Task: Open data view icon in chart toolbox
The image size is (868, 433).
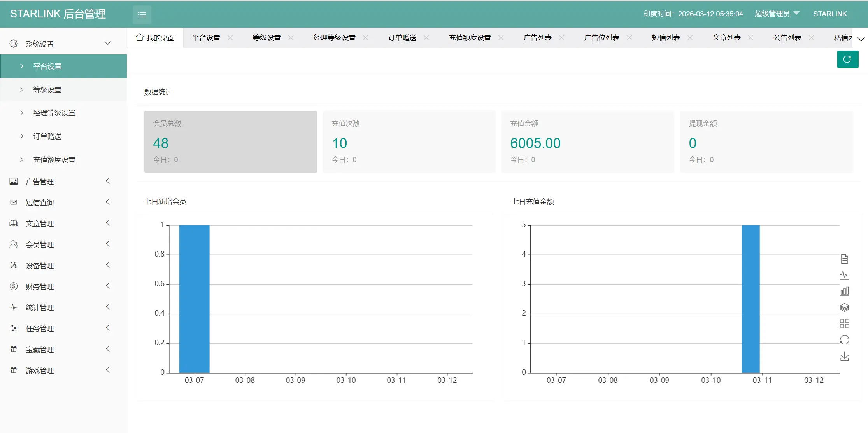Action: (x=844, y=258)
